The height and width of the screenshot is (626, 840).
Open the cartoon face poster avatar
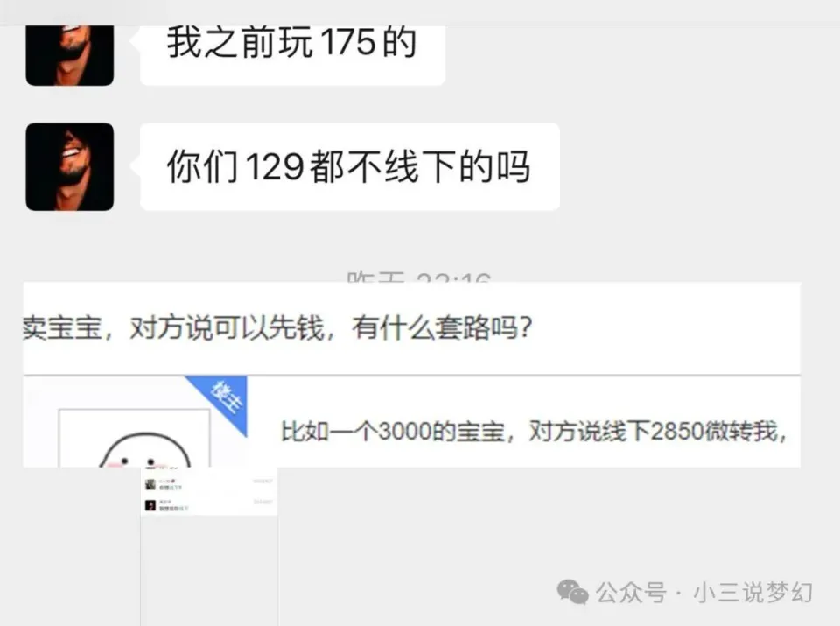click(134, 438)
